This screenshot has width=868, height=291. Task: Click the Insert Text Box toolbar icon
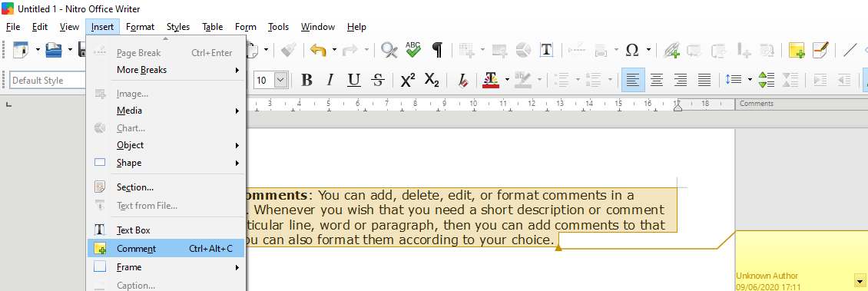point(547,51)
